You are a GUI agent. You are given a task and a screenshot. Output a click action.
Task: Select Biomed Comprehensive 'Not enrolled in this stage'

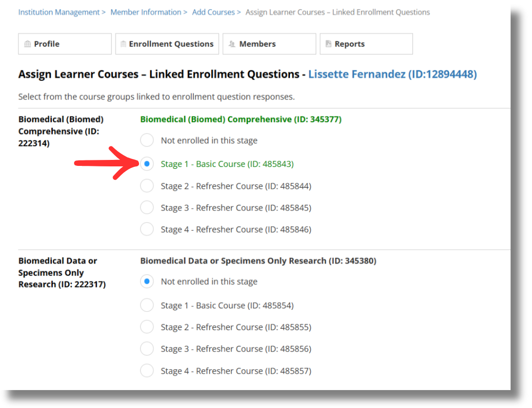pos(147,140)
